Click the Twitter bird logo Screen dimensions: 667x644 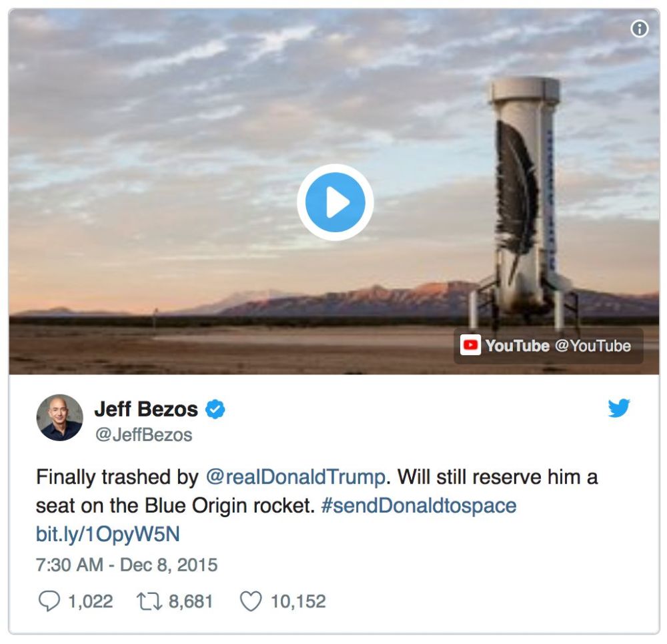(x=619, y=408)
